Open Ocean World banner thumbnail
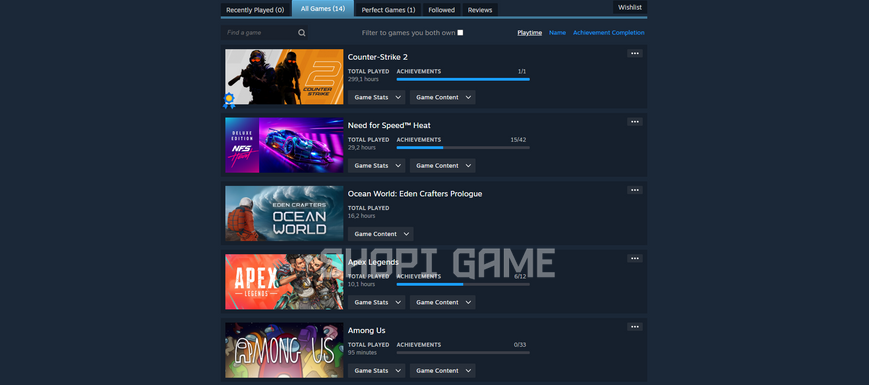The width and height of the screenshot is (869, 385). (x=284, y=213)
